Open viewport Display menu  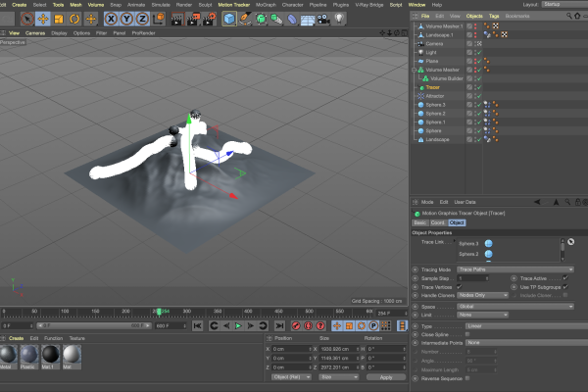pos(59,33)
